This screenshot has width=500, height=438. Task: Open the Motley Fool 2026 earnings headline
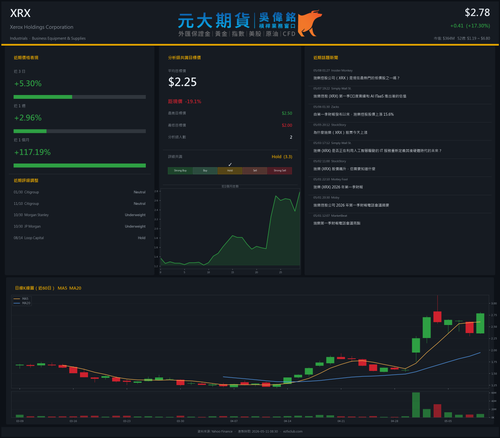click(x=338, y=187)
